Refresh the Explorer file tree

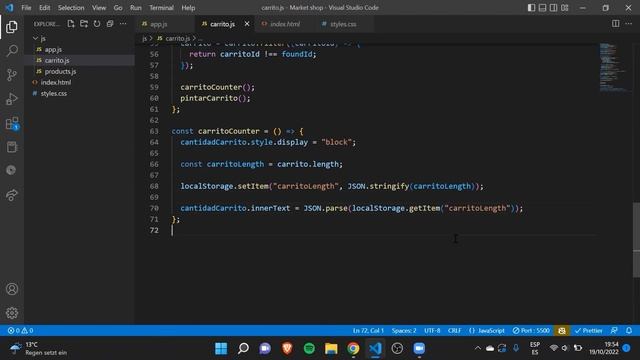pyautogui.click(x=97, y=24)
